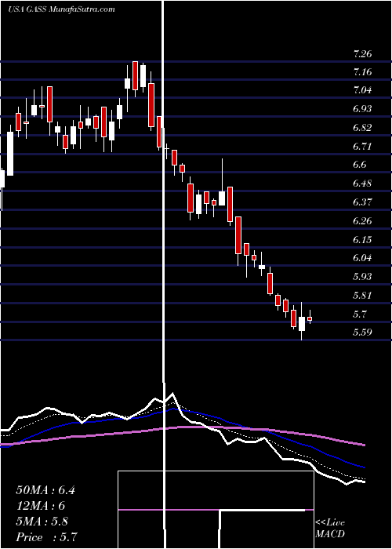Click the 5.81 price axis label
Screen dimensions: 392x549
tap(362, 296)
